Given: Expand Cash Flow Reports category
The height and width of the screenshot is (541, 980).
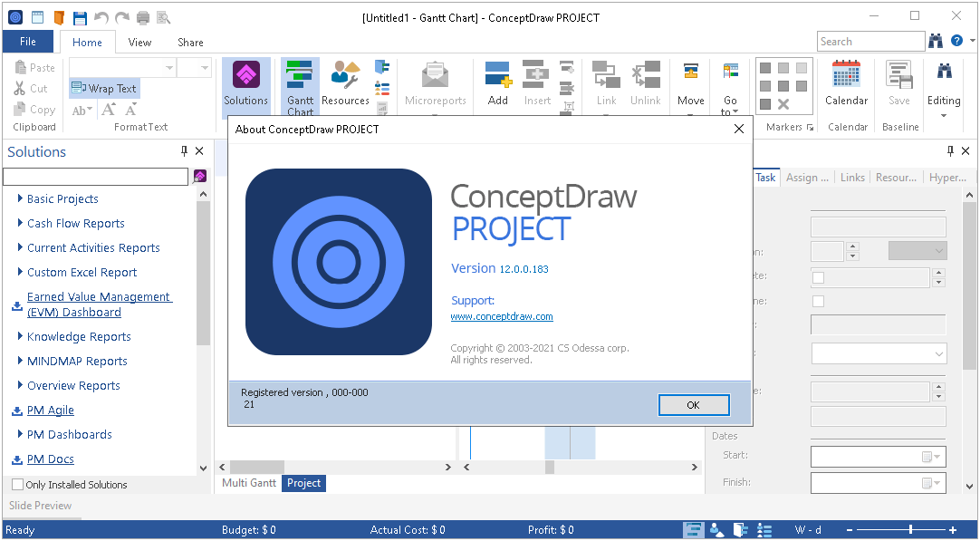Looking at the screenshot, I should click(x=20, y=223).
